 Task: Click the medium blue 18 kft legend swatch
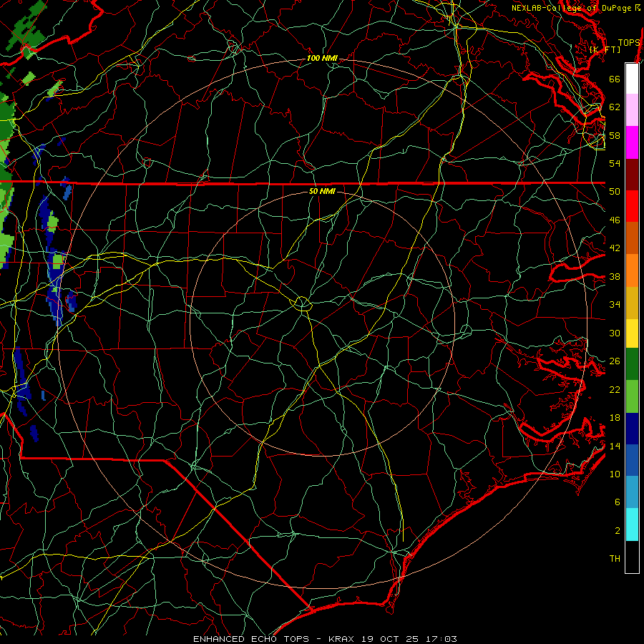(632, 460)
